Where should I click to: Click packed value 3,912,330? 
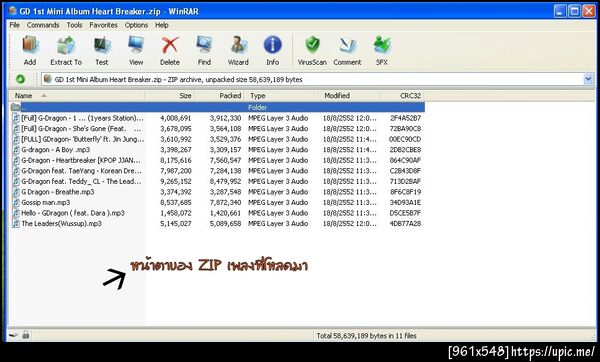point(225,118)
